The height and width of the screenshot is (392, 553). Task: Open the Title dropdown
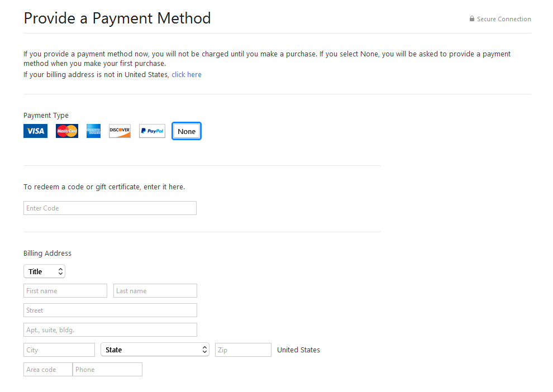pos(45,271)
